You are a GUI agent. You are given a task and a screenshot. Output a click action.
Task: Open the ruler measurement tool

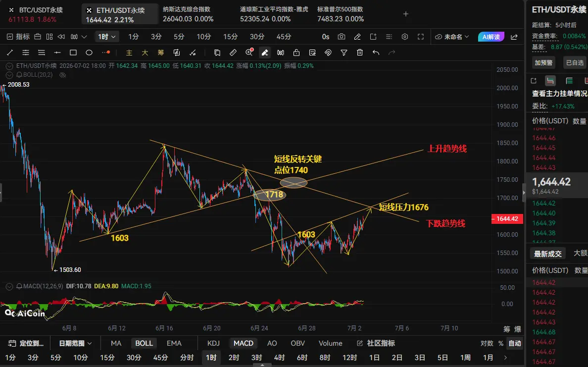click(x=233, y=52)
